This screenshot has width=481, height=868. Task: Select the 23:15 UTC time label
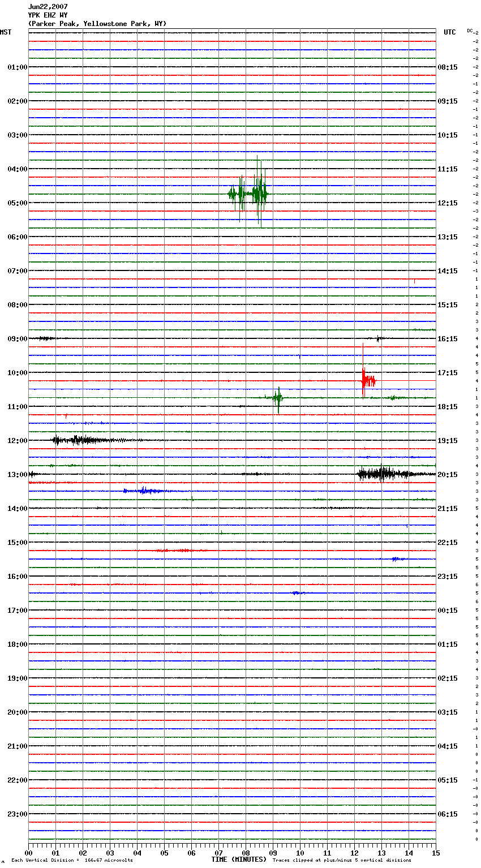pyautogui.click(x=448, y=577)
